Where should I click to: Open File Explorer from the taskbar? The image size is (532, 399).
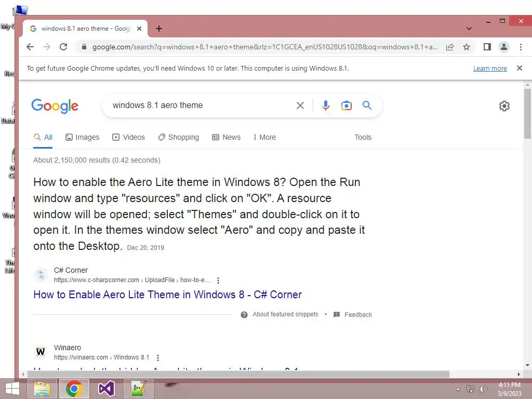click(42, 389)
